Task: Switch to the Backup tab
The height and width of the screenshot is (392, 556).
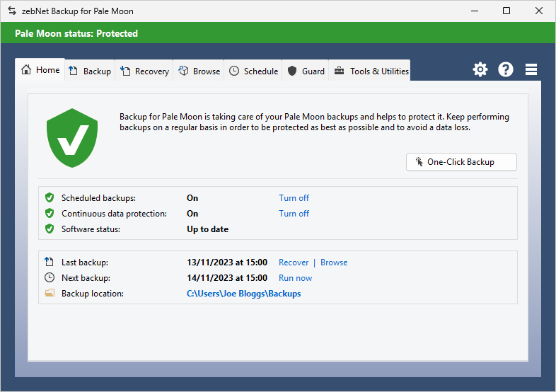Action: pos(91,71)
